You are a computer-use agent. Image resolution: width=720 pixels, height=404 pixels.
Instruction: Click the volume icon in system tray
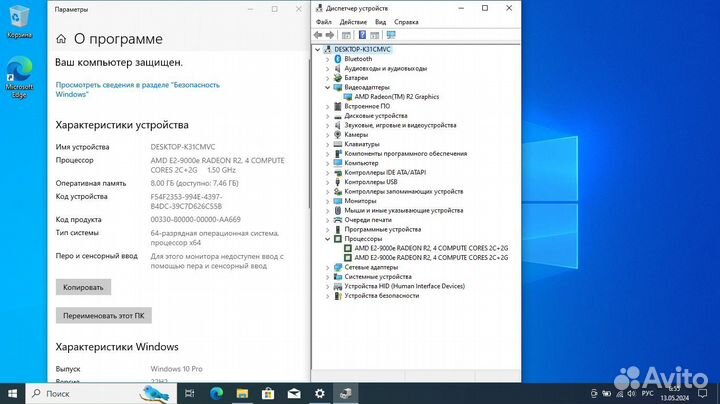(631, 393)
